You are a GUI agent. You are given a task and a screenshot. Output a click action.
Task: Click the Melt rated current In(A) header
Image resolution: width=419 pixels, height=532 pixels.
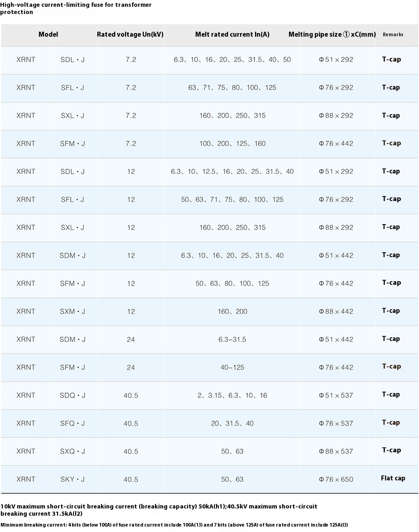point(232,34)
